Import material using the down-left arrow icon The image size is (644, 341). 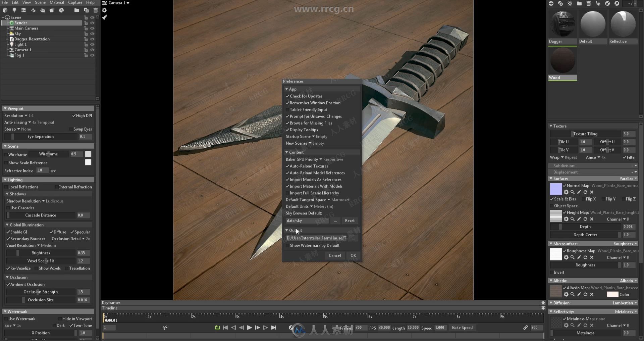[607, 3]
